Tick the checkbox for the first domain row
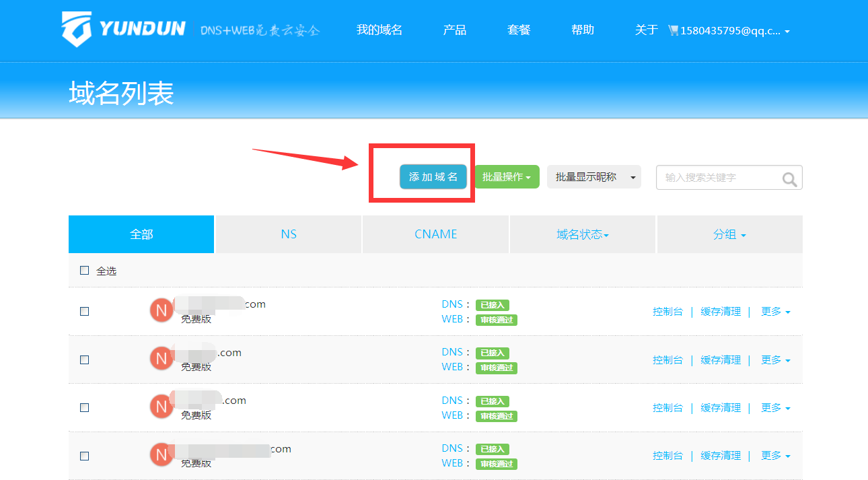 click(85, 311)
